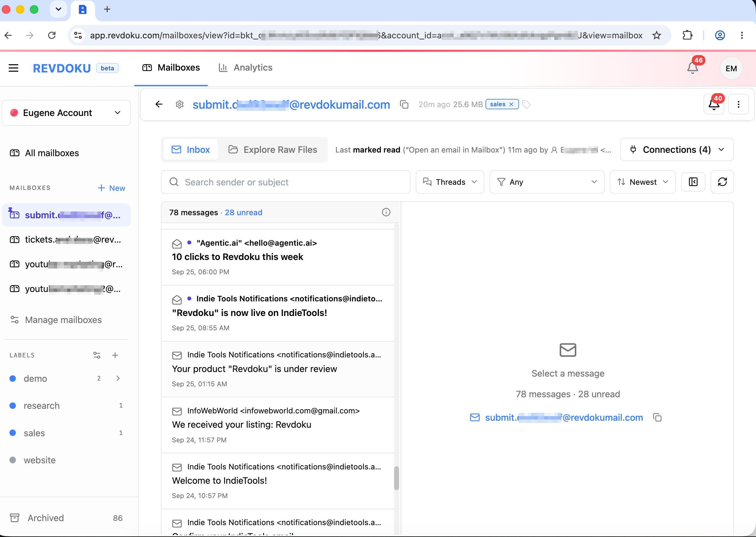The width and height of the screenshot is (756, 537).
Task: Open global notifications bell with 46 badge
Action: point(692,68)
